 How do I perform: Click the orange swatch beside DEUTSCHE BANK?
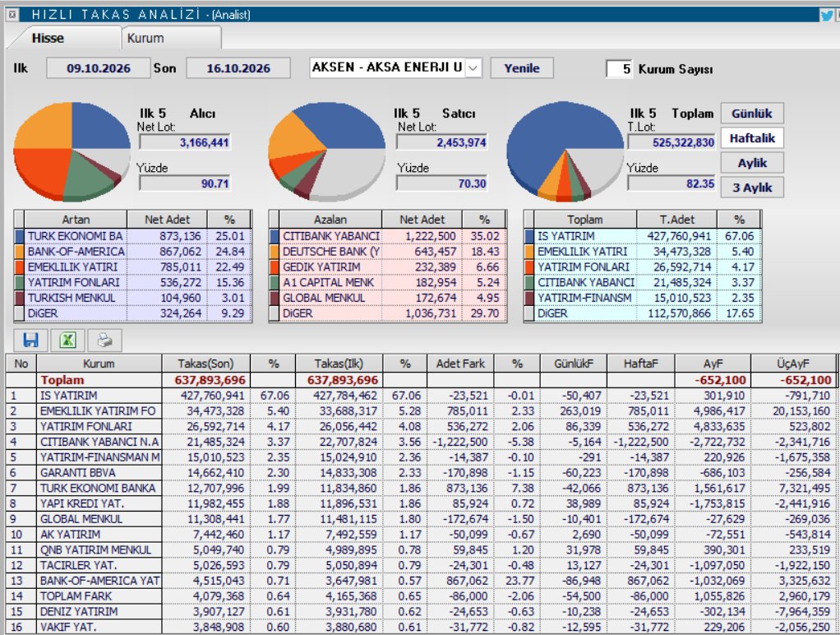(275, 252)
